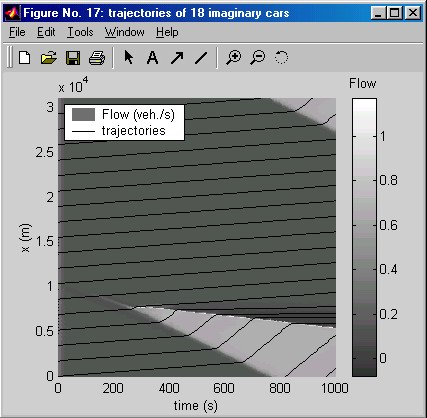
Task: Enable the Zoom Out magnifier
Action: pos(258,57)
